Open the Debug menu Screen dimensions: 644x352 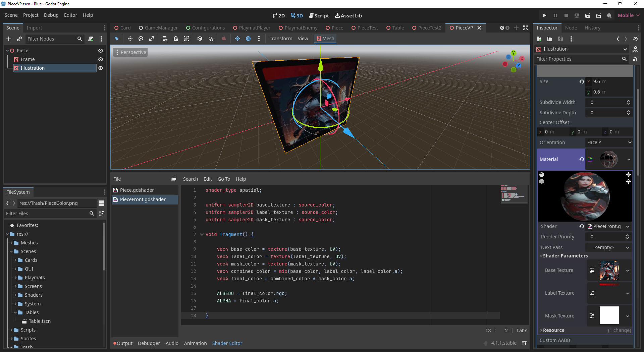[51, 15]
